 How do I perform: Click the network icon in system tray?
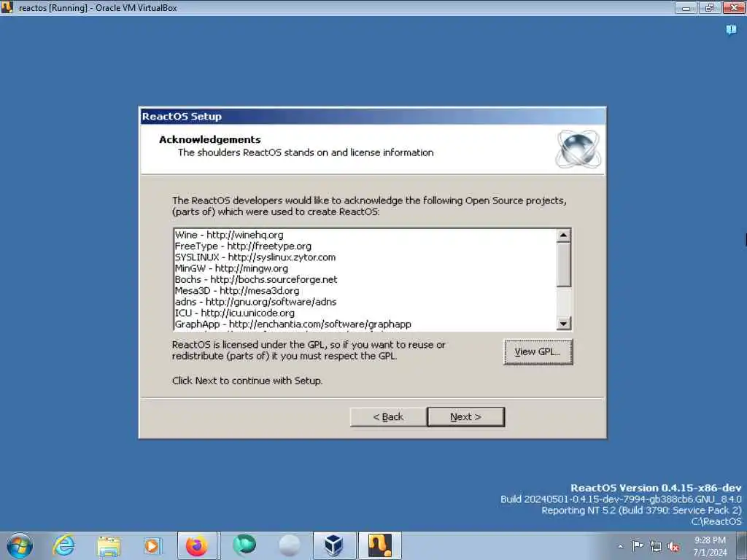(656, 547)
